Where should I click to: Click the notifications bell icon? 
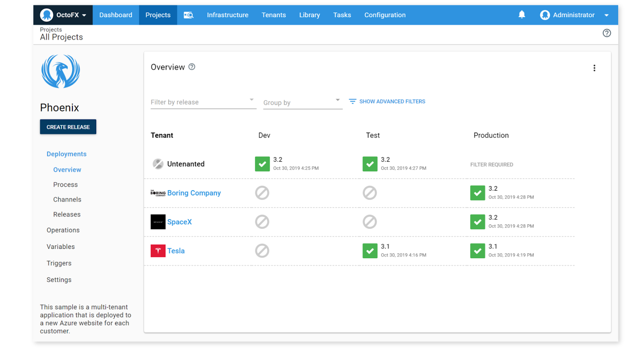click(522, 15)
